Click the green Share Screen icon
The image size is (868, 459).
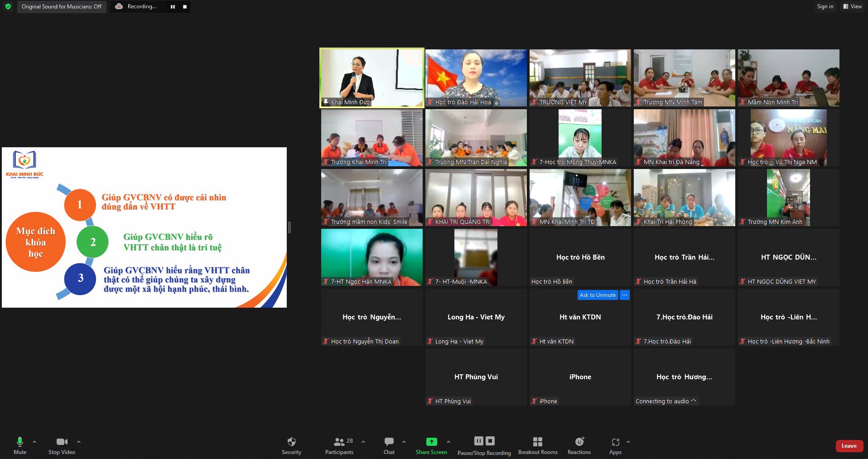[431, 442]
